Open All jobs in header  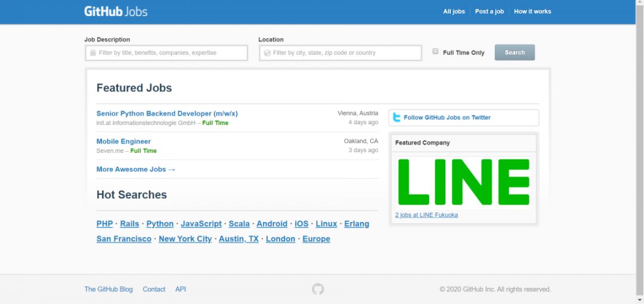coord(454,11)
